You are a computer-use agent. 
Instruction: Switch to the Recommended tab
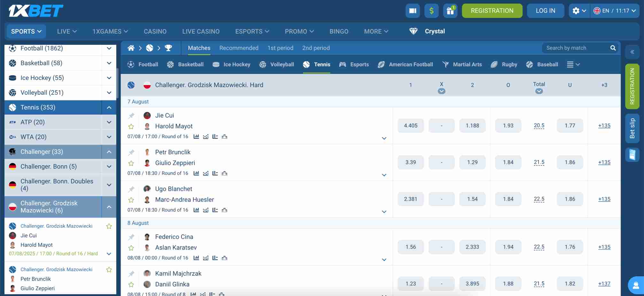239,48
